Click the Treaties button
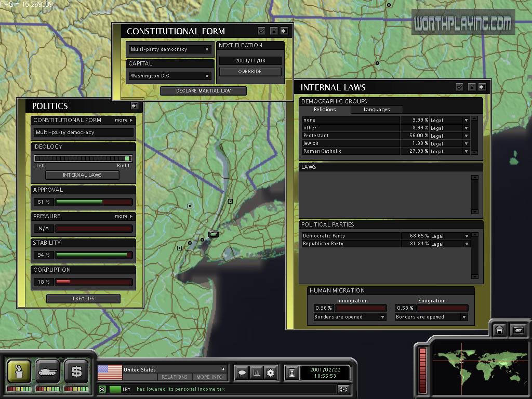Image resolution: width=532 pixels, height=399 pixels. pyautogui.click(x=83, y=299)
